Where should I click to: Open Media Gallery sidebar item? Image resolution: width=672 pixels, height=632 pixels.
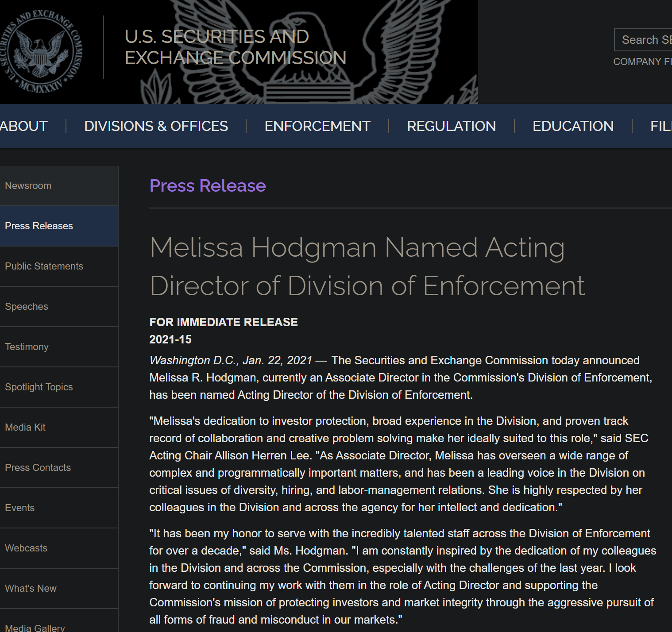click(x=59, y=621)
